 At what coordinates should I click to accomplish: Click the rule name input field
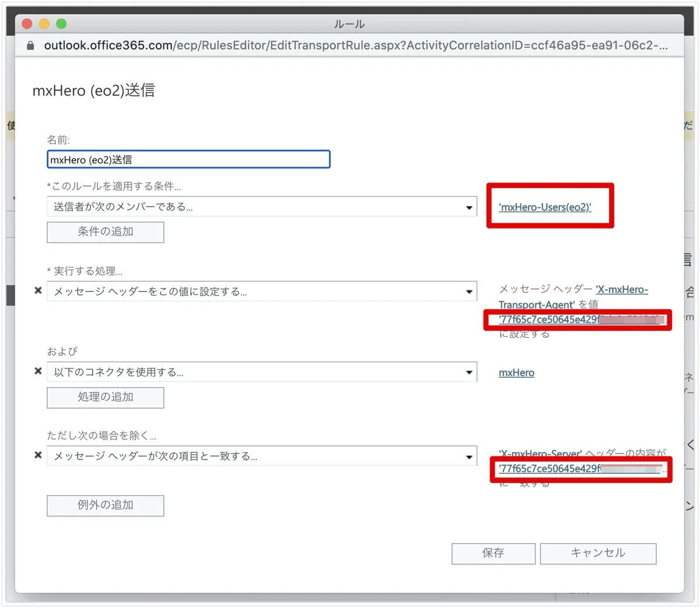pyautogui.click(x=188, y=159)
